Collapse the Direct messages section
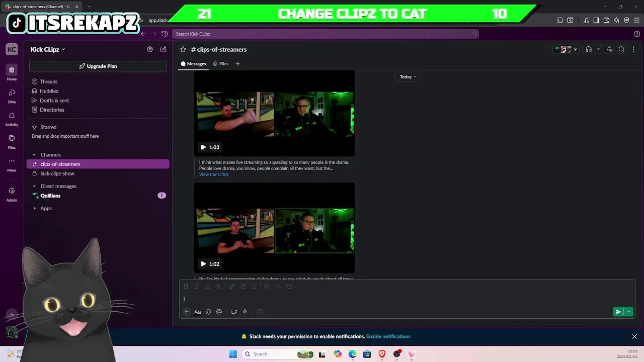Image resolution: width=644 pixels, height=362 pixels. tap(34, 187)
